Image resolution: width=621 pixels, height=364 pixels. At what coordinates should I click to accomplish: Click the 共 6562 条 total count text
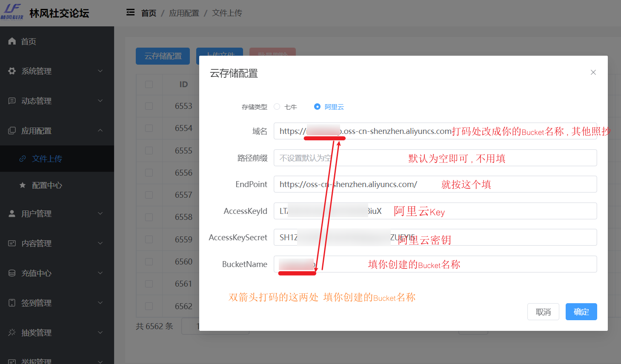pos(155,326)
